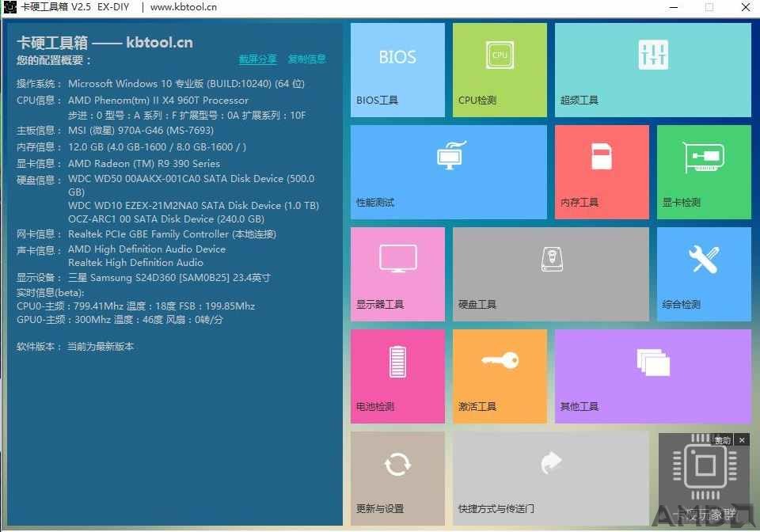
Task: Select the Realtek High Definition Audio line
Action: point(135,263)
